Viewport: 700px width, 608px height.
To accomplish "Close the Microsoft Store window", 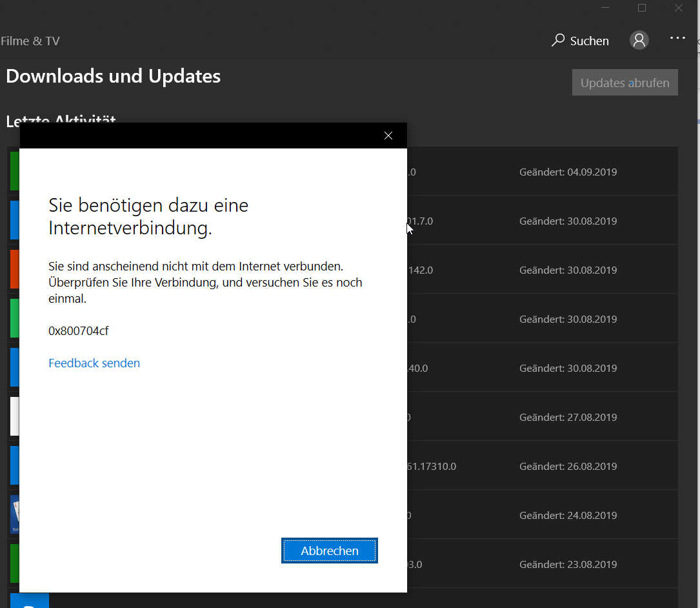I will [679, 8].
